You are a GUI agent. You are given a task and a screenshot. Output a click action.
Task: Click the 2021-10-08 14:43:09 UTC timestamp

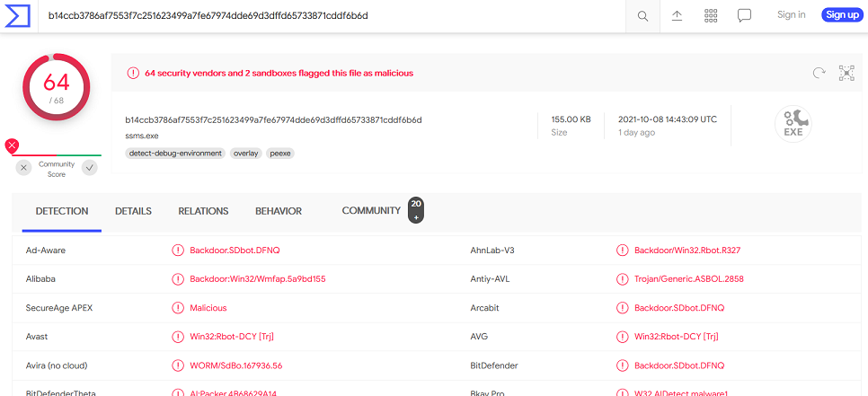coord(668,119)
